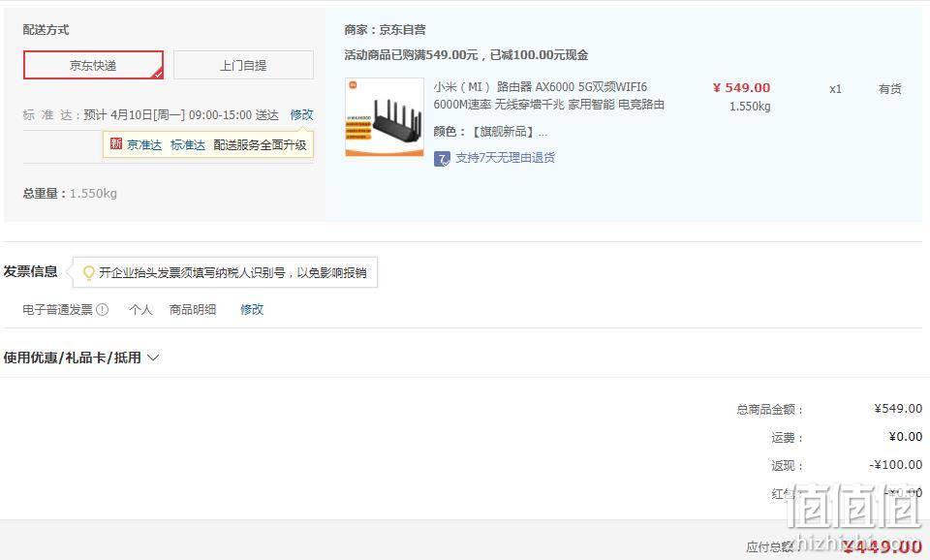Click 修改 to edit invoice information

(x=252, y=310)
